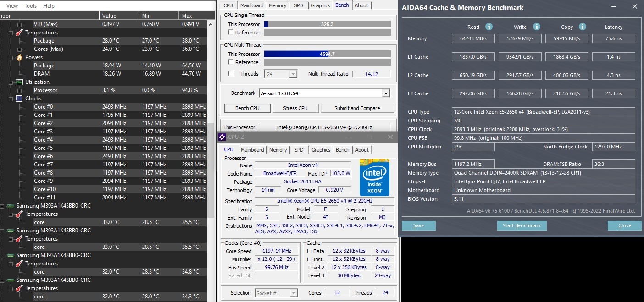The image size is (644, 302).
Task: Click Start Benchmark in AIDA64
Action: point(522,225)
